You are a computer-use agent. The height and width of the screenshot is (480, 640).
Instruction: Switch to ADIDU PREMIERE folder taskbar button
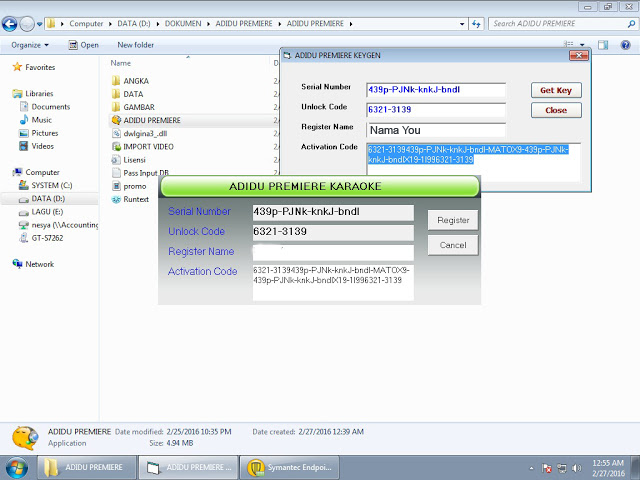click(x=87, y=467)
